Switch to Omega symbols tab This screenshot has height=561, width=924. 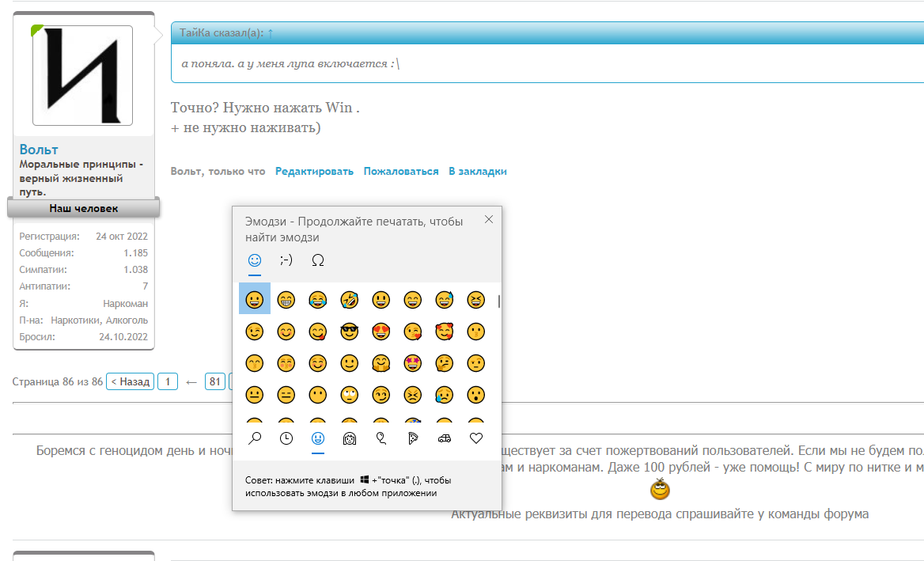tap(318, 260)
